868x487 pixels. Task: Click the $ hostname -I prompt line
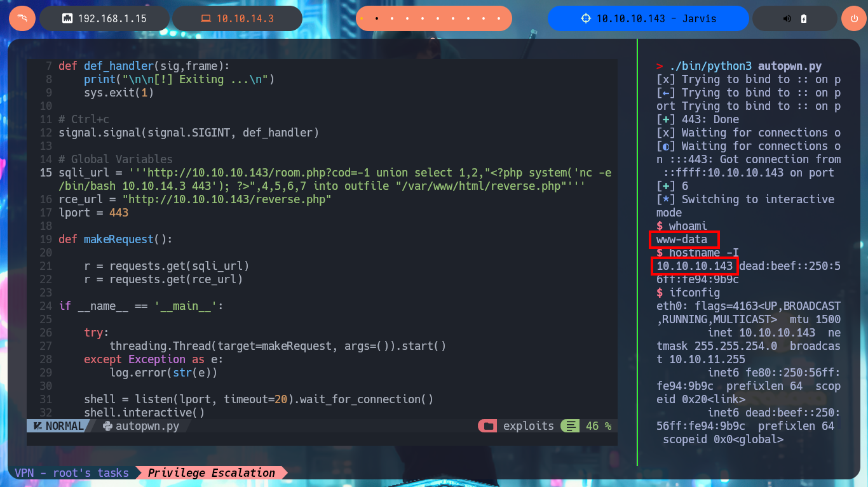click(698, 253)
